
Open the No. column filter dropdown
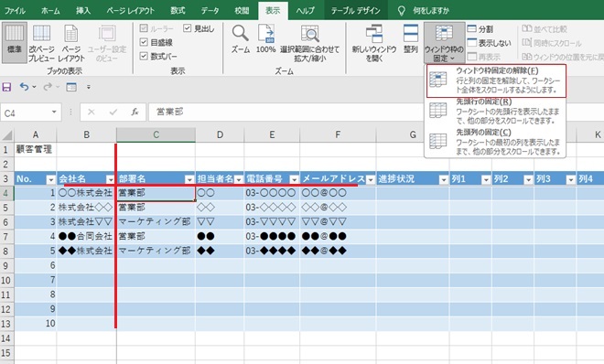point(50,179)
